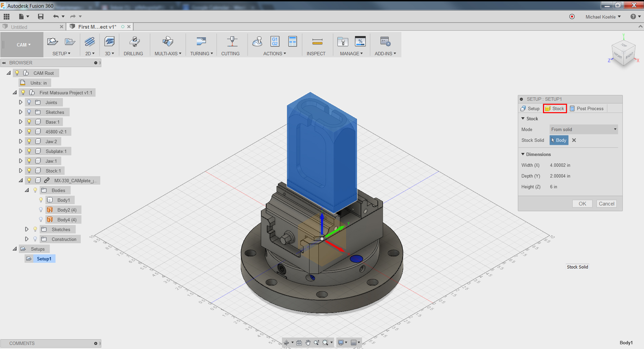Open the Task Manager percent icon
The width and height of the screenshot is (644, 349).
pos(360,41)
